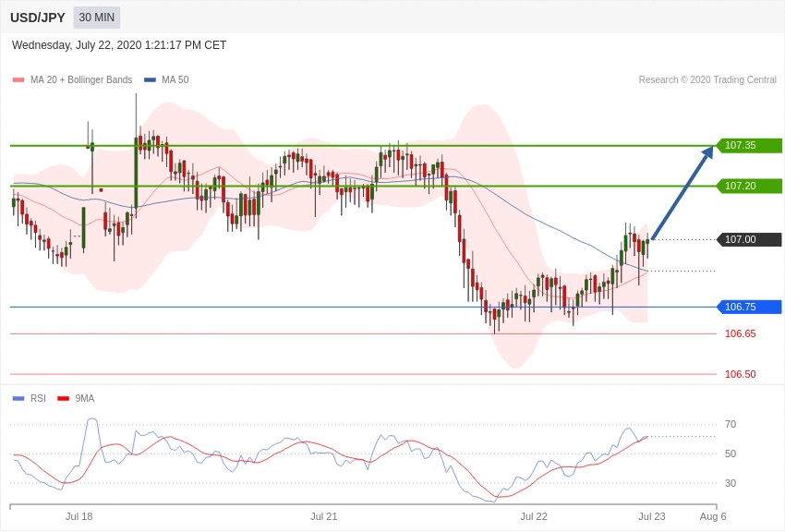Click the 106.65 red support label
The image size is (785, 532).
pyautogui.click(x=740, y=333)
